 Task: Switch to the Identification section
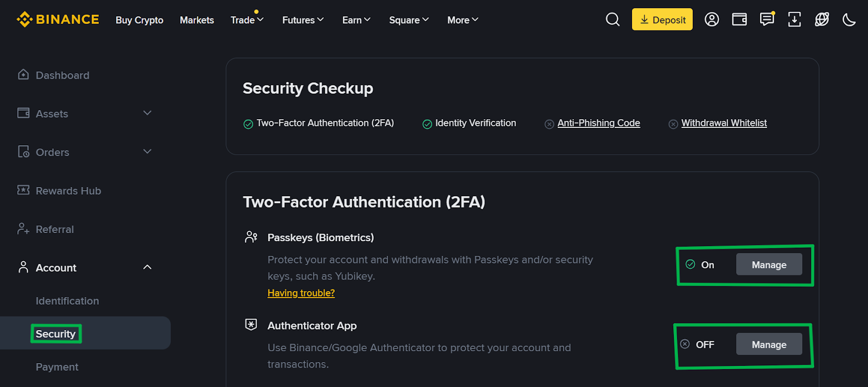tap(67, 300)
